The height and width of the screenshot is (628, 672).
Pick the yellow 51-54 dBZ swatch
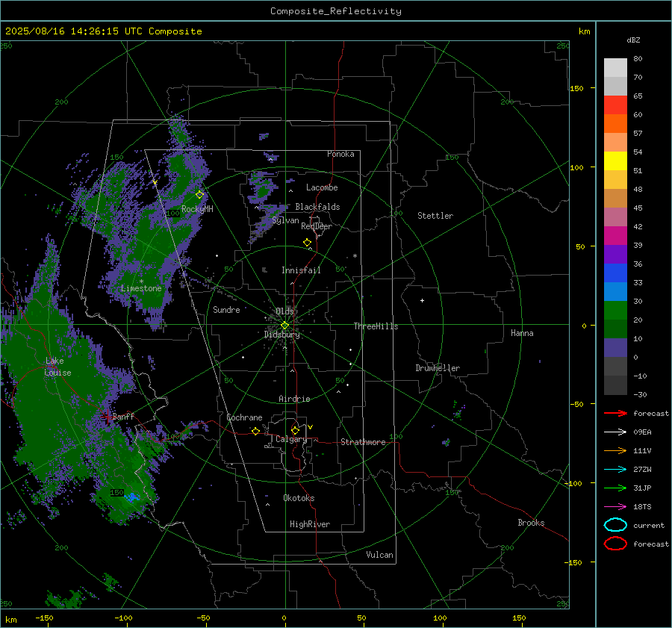pyautogui.click(x=615, y=161)
